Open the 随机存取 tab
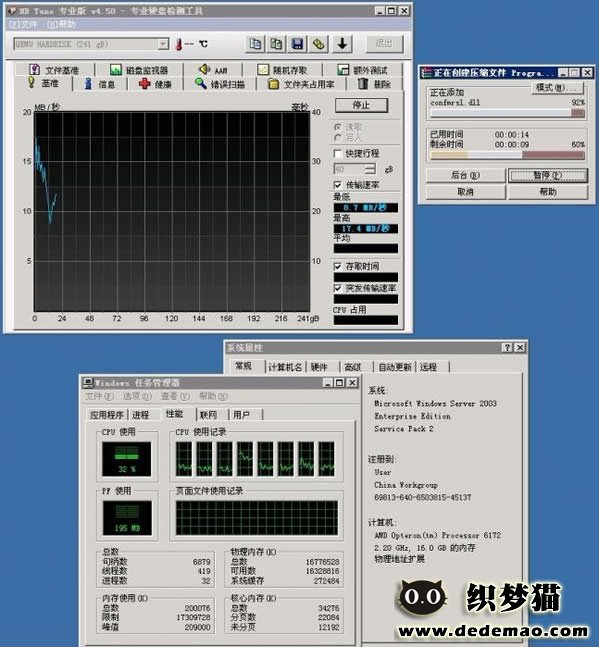Viewport: 599px width, 647px height. [x=283, y=70]
